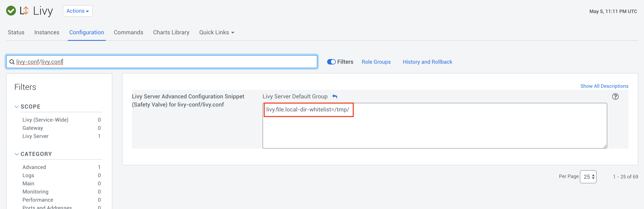Toggle the Filters switch off
The image size is (644, 209).
(x=331, y=61)
